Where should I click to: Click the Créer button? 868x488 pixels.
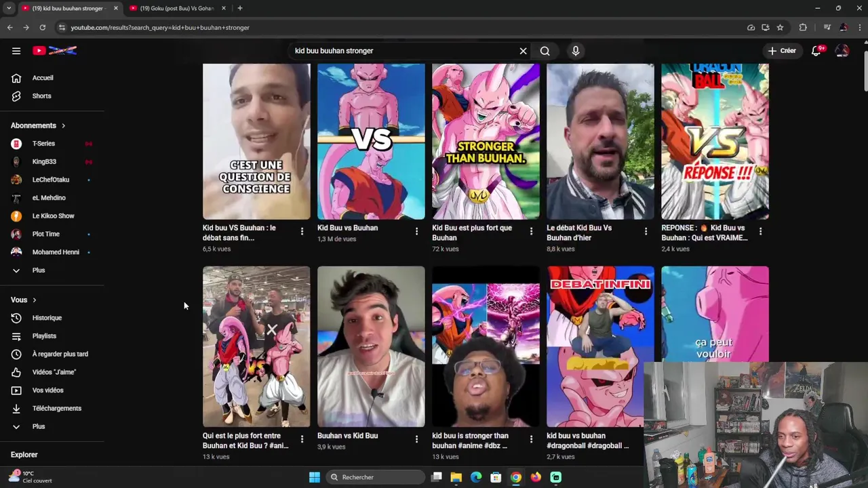782,51
